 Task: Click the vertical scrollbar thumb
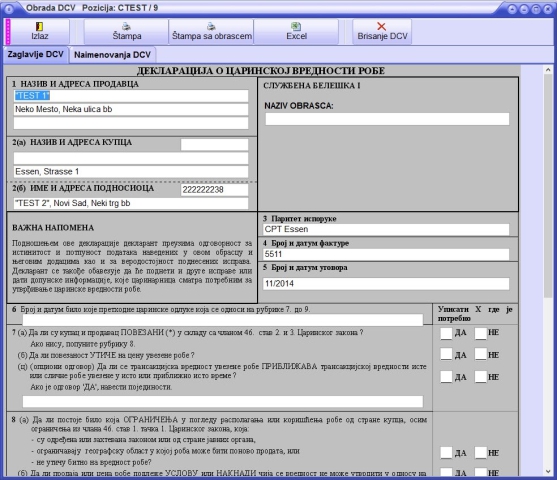[548, 187]
